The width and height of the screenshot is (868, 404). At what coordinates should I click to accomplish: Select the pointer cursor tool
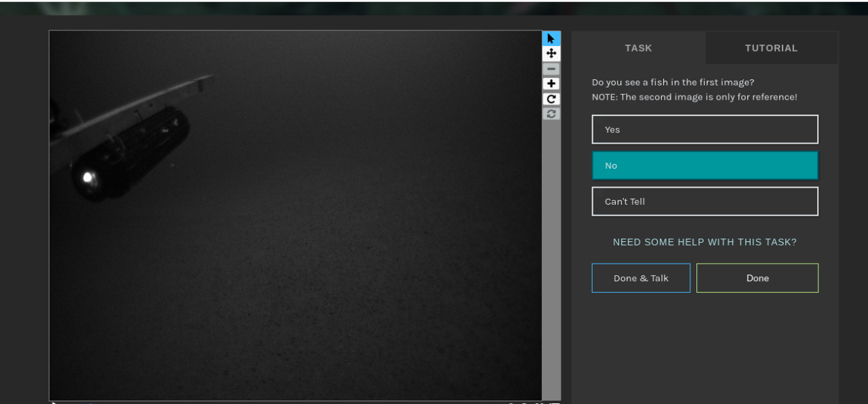point(551,38)
